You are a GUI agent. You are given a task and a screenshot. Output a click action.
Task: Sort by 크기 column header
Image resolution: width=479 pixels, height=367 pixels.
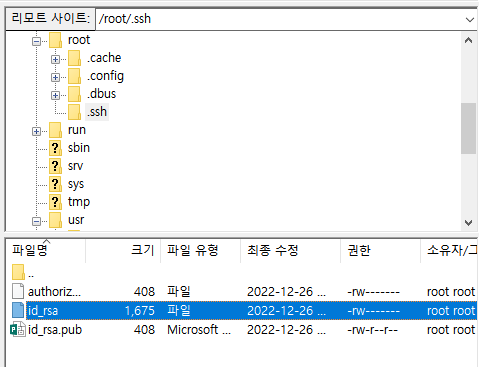pos(123,251)
